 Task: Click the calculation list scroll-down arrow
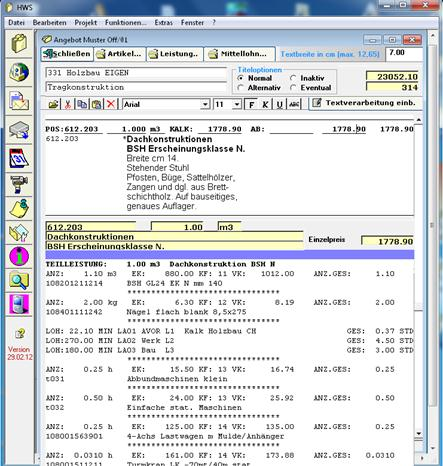pos(418,433)
